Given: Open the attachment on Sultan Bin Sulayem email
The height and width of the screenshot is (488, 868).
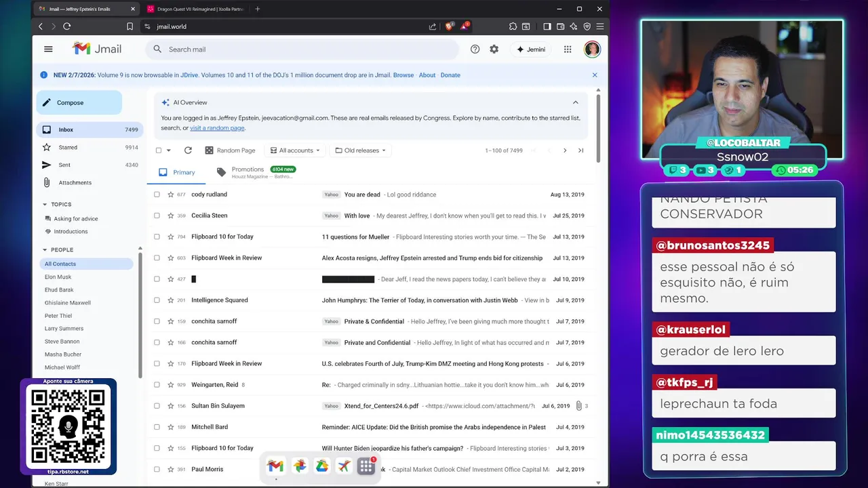Looking at the screenshot, I should click(x=578, y=406).
